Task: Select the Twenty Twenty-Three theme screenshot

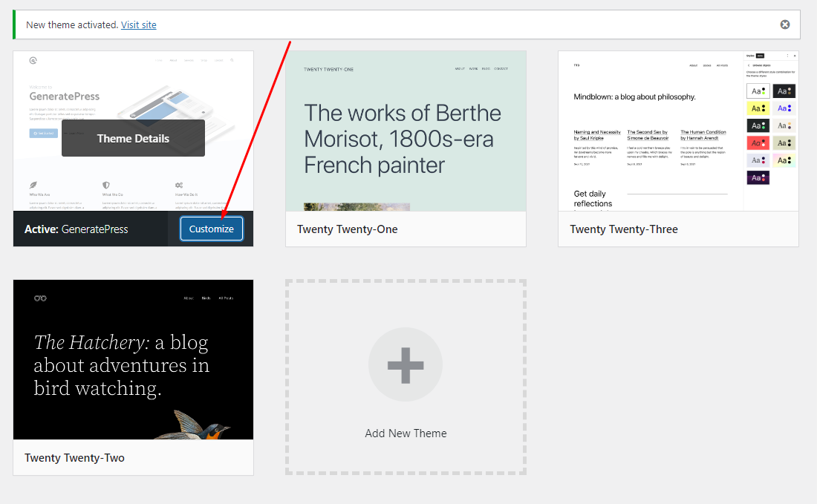Action: 678,131
